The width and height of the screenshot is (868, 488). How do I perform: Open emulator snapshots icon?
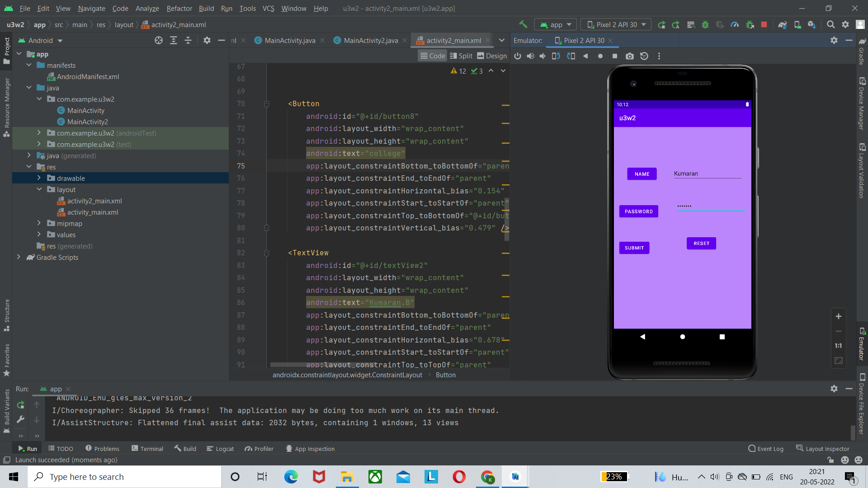[644, 56]
